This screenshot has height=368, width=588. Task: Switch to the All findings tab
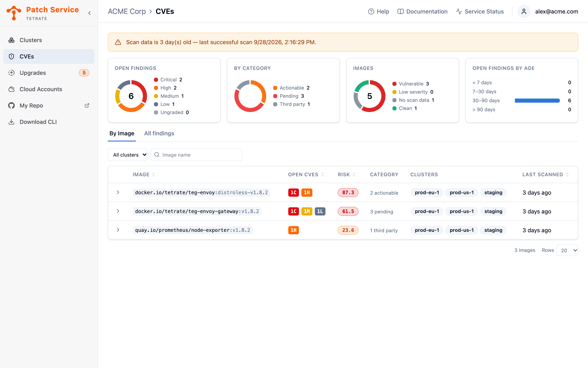tap(159, 133)
